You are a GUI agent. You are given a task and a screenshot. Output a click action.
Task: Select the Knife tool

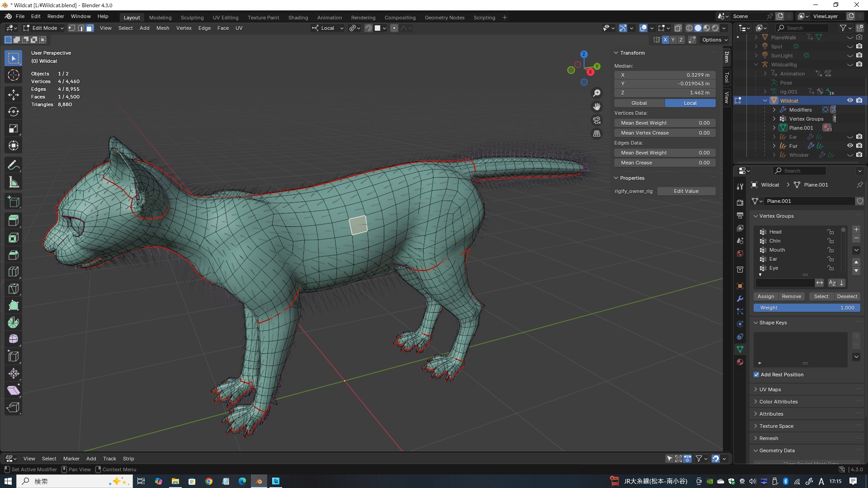[x=14, y=289]
